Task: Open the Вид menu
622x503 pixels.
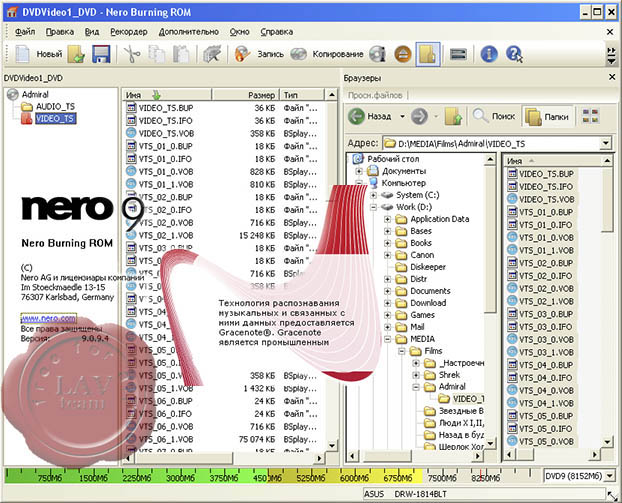Action: (92, 32)
